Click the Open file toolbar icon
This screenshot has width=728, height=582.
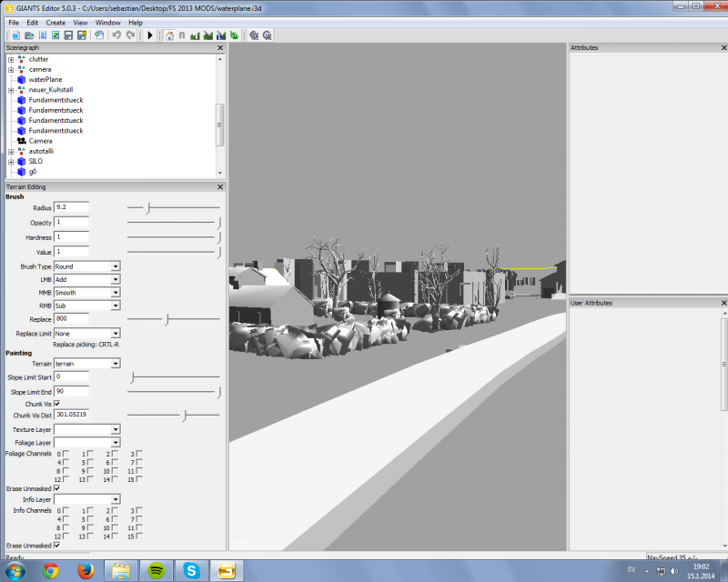point(29,35)
